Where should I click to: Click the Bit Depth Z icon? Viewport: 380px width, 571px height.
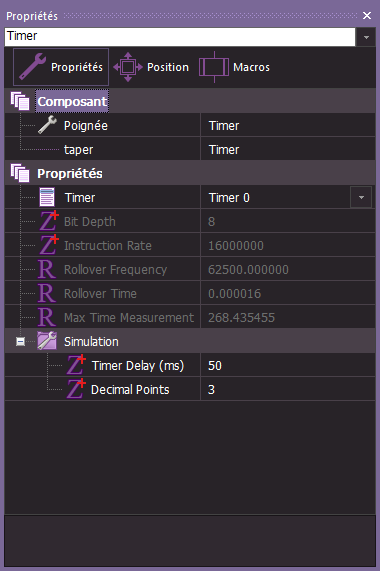[49, 221]
